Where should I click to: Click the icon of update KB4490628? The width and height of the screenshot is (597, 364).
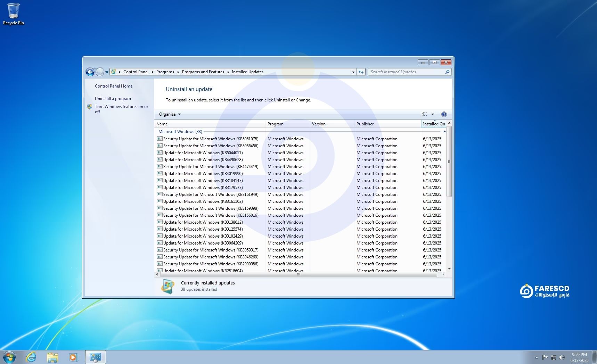point(160,159)
